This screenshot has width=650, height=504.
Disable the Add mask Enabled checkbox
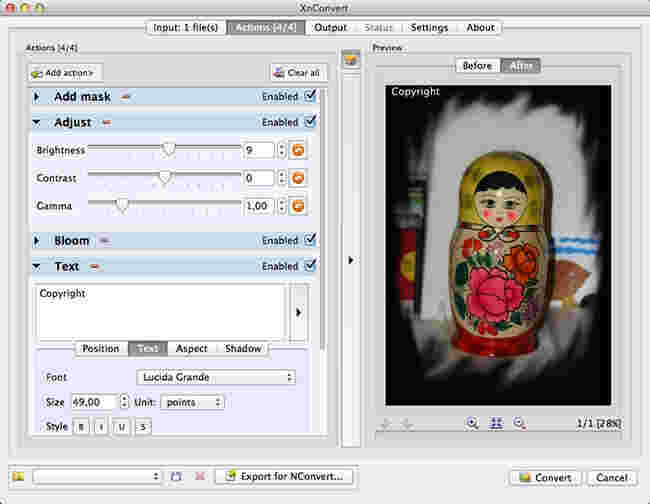pos(310,96)
